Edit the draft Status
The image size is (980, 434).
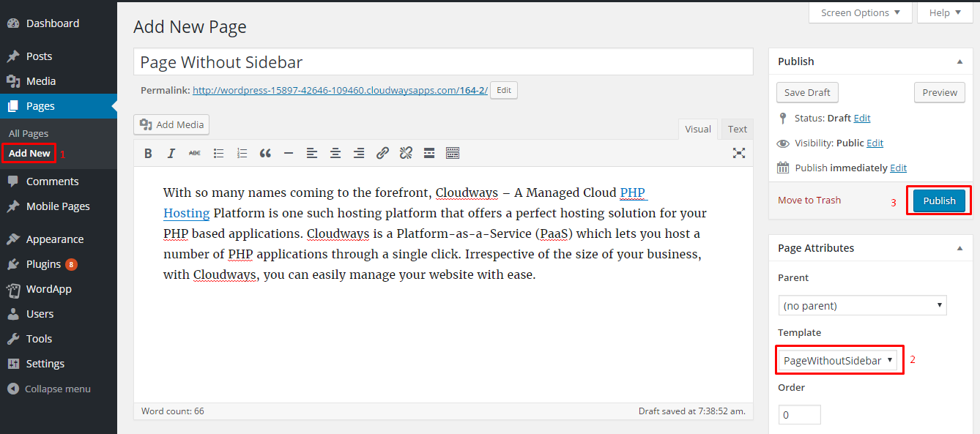pyautogui.click(x=862, y=118)
